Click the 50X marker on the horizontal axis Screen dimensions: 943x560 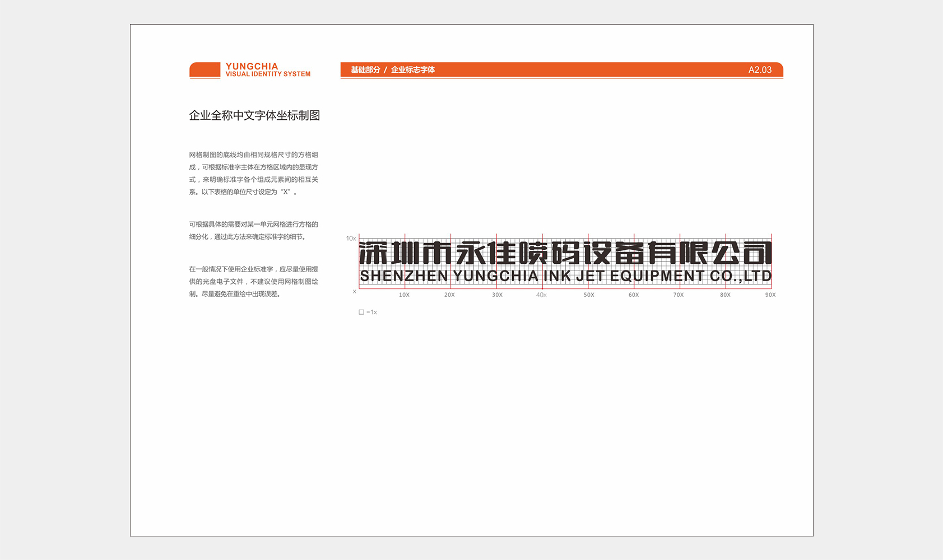click(x=589, y=295)
